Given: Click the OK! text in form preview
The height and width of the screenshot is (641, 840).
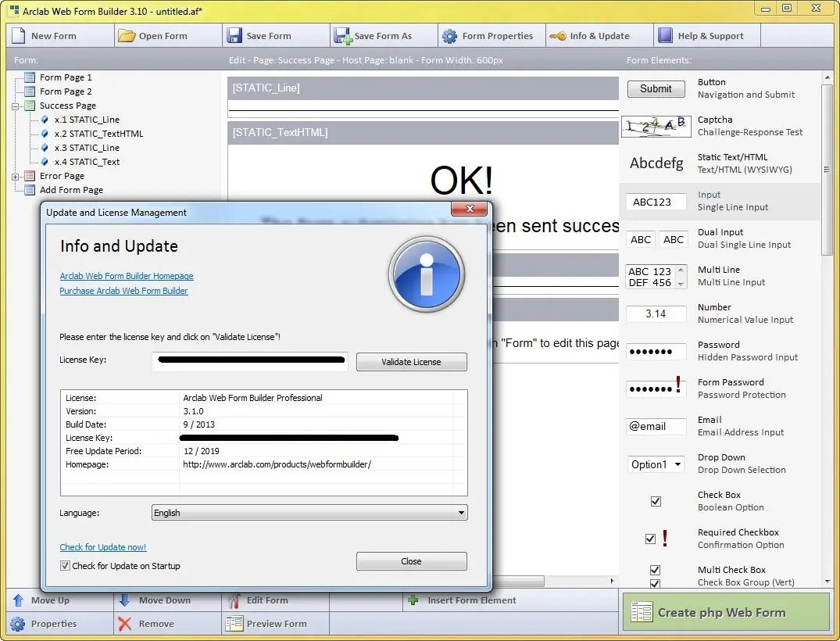Looking at the screenshot, I should tap(462, 180).
